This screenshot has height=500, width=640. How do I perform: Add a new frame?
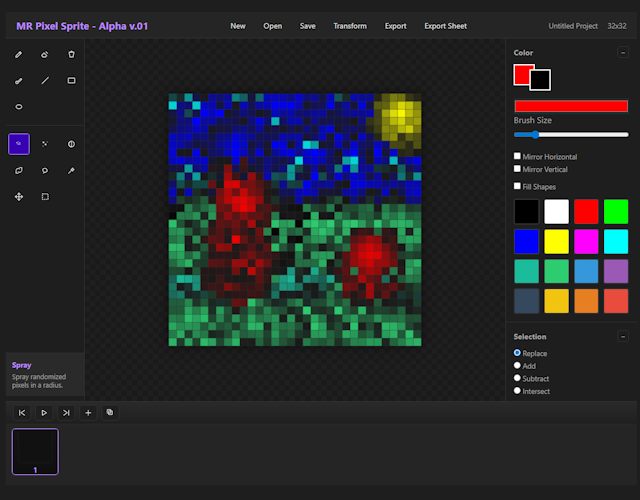click(88, 413)
